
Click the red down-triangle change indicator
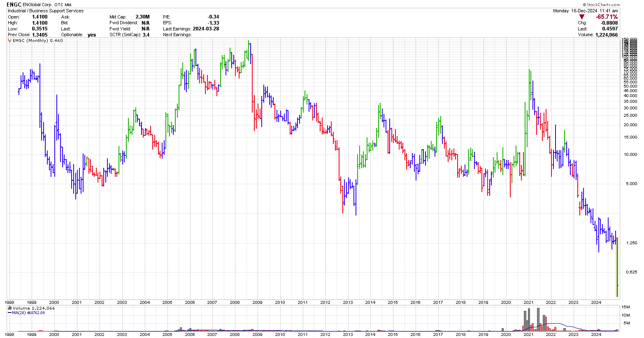(582, 17)
